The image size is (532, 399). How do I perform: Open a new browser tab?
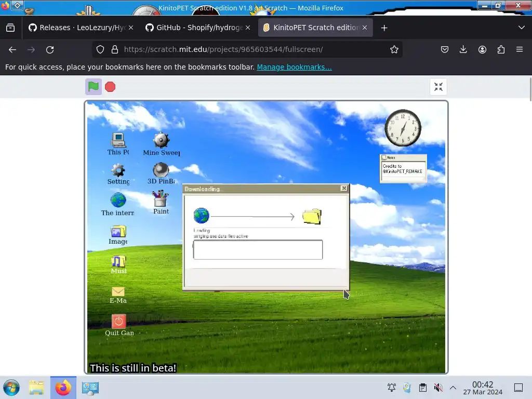click(384, 28)
